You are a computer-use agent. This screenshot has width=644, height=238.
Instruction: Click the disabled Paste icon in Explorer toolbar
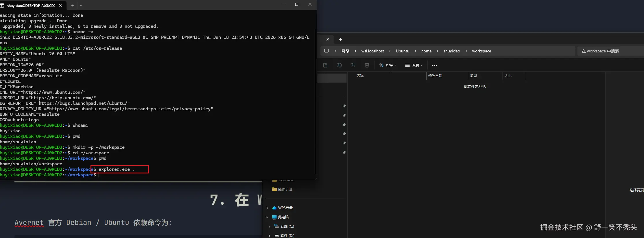coord(325,65)
